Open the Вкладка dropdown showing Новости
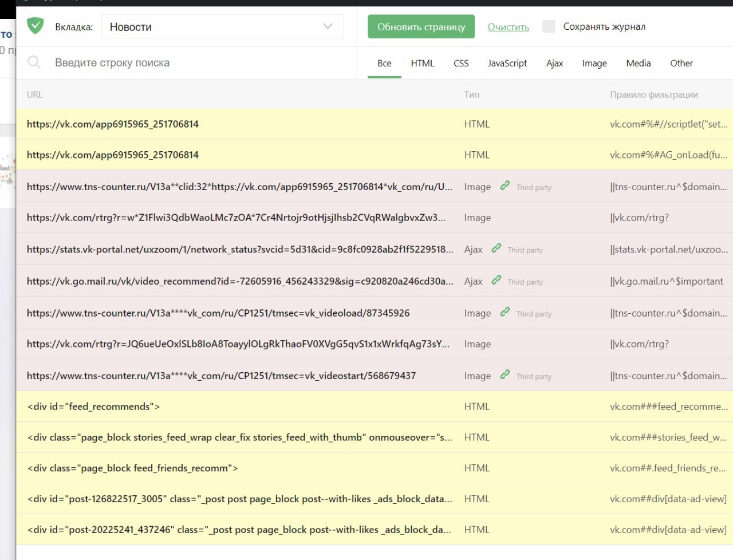 click(x=222, y=27)
